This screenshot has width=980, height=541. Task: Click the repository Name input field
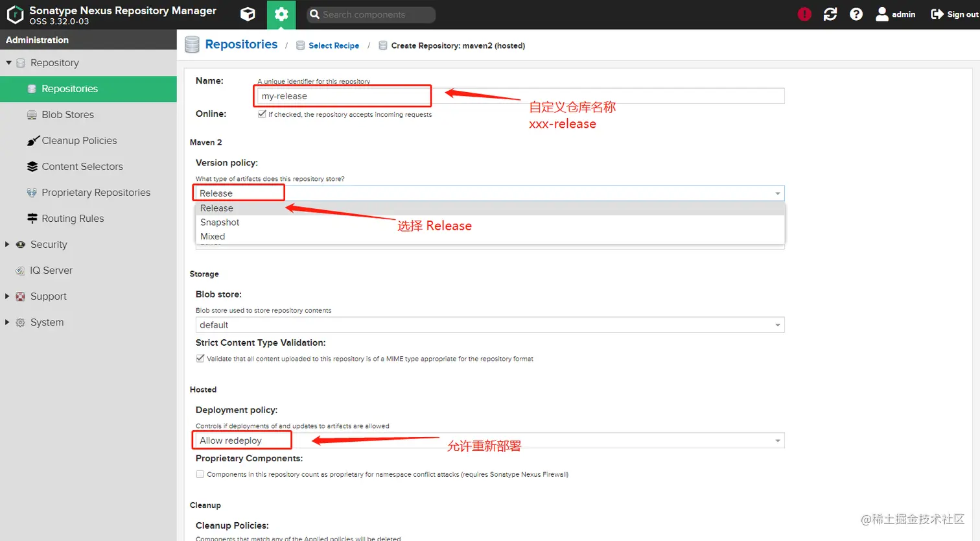(521, 96)
